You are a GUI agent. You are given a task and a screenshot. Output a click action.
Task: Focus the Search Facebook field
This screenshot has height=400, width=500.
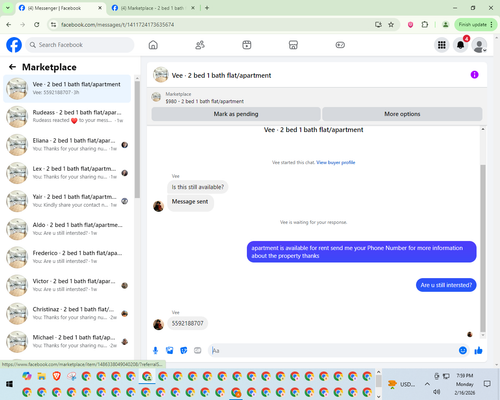[80, 45]
